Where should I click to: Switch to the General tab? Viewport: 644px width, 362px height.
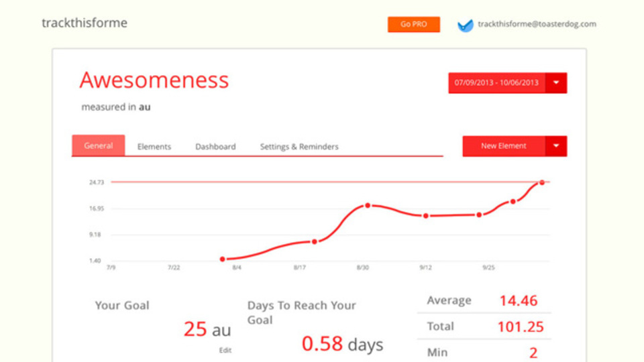98,145
